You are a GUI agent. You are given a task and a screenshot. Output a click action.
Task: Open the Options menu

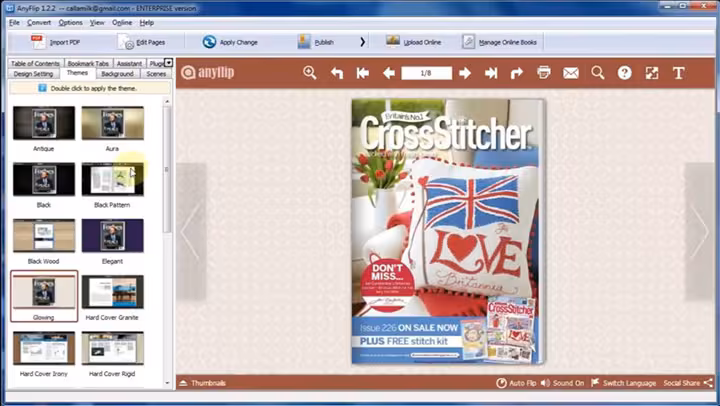pos(70,23)
